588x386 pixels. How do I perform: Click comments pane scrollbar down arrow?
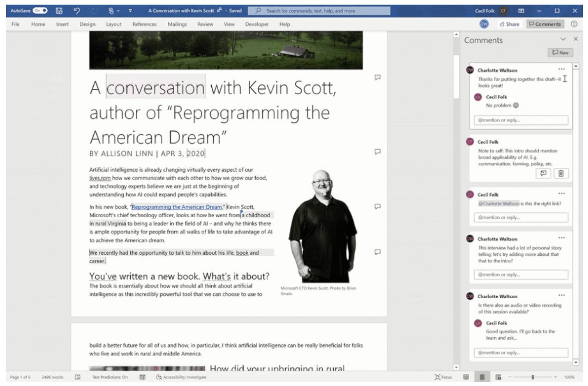tap(576, 362)
